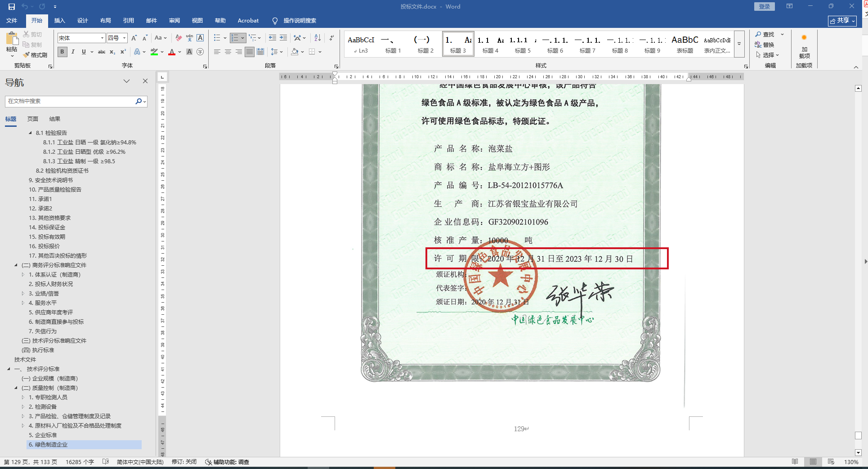Insert an enclosed character with the circled 字 icon
Image resolution: width=868 pixels, height=469 pixels.
click(200, 52)
